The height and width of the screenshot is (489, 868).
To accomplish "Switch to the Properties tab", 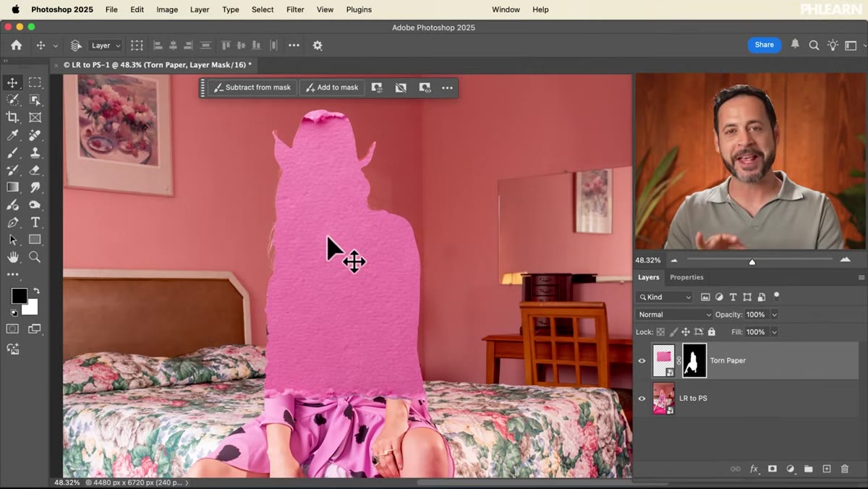I will 686,277.
